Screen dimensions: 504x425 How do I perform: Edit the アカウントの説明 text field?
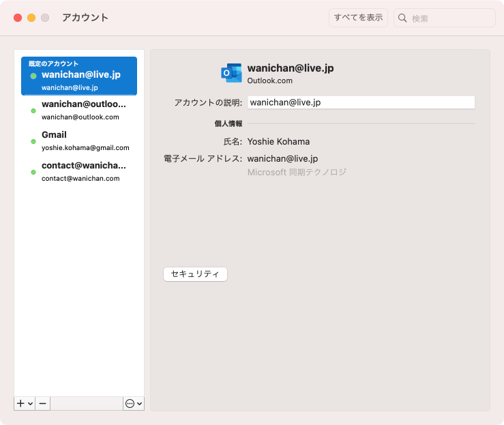[x=361, y=102]
